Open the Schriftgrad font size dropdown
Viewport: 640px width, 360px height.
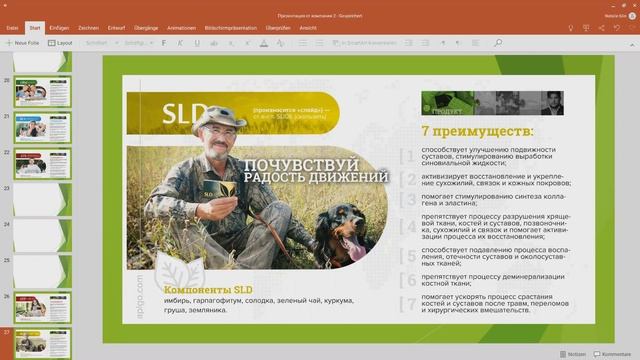[138, 43]
